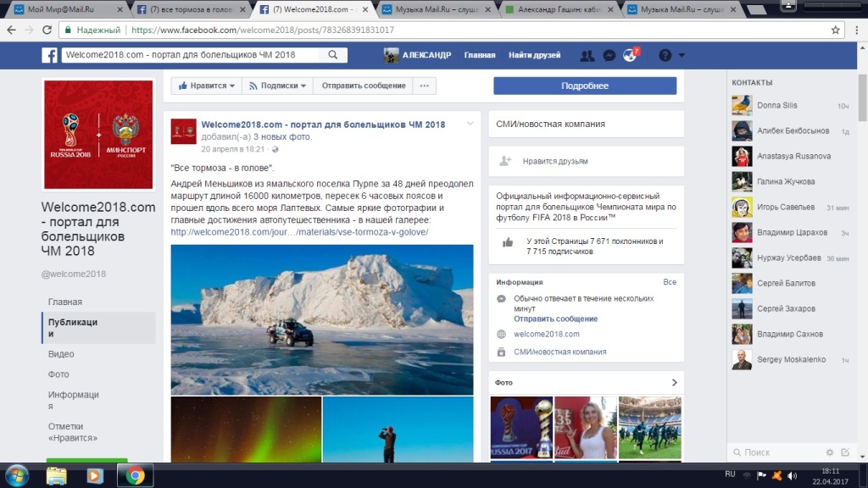868x488 pixels.
Task: Open chat with Donna Silis
Action: coord(791,105)
